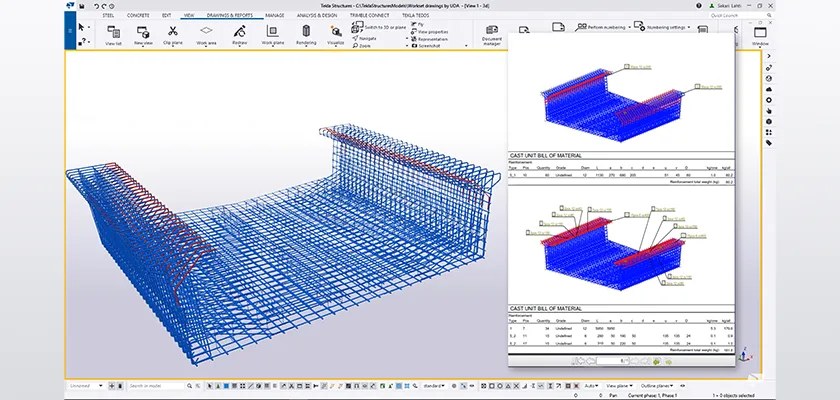Open the EDIT ribbon tab
This screenshot has width=840, height=400.
point(167,16)
